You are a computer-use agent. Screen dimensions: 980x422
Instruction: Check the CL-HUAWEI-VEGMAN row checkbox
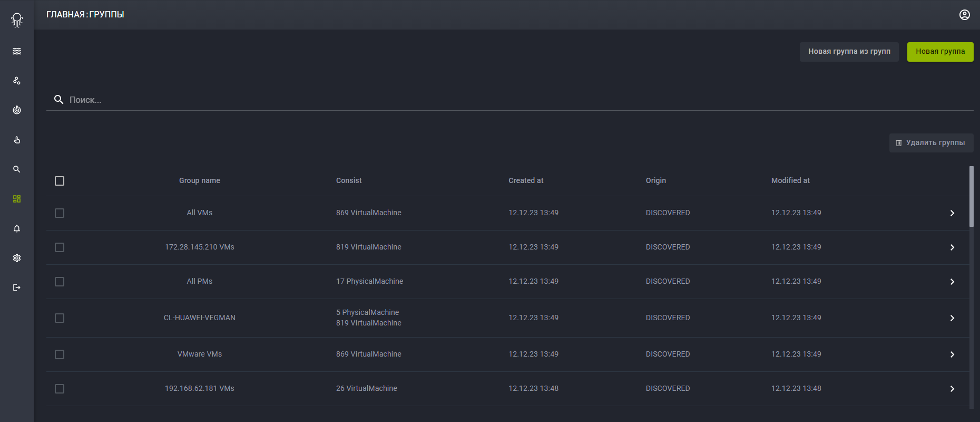point(60,318)
